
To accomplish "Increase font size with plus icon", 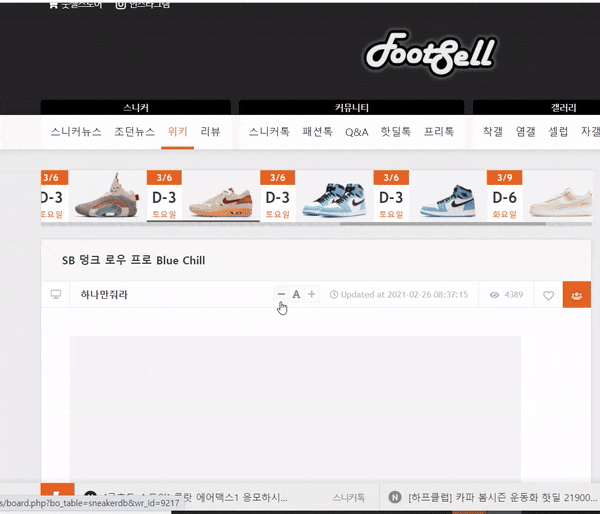I will (311, 294).
